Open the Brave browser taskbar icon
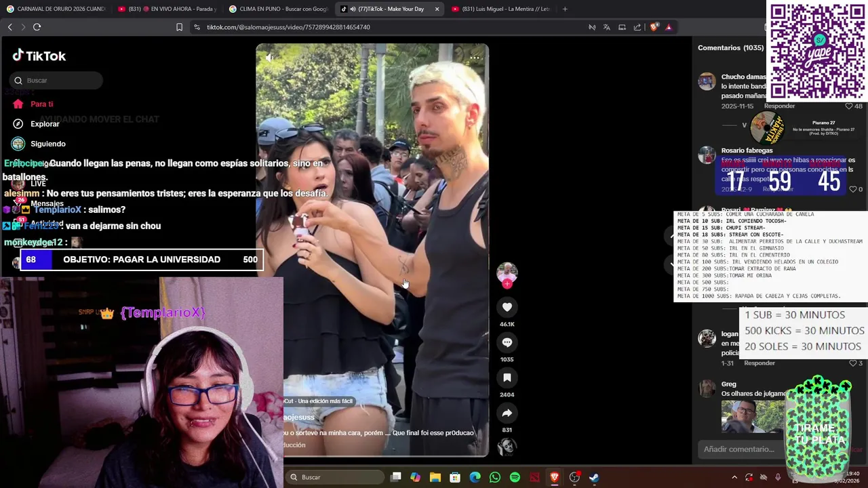This screenshot has width=868, height=488. point(554,477)
